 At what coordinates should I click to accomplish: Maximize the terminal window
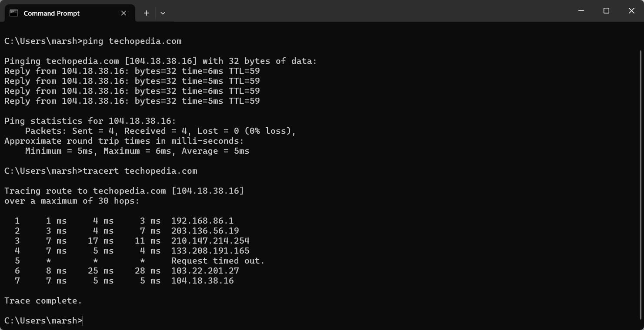(606, 11)
